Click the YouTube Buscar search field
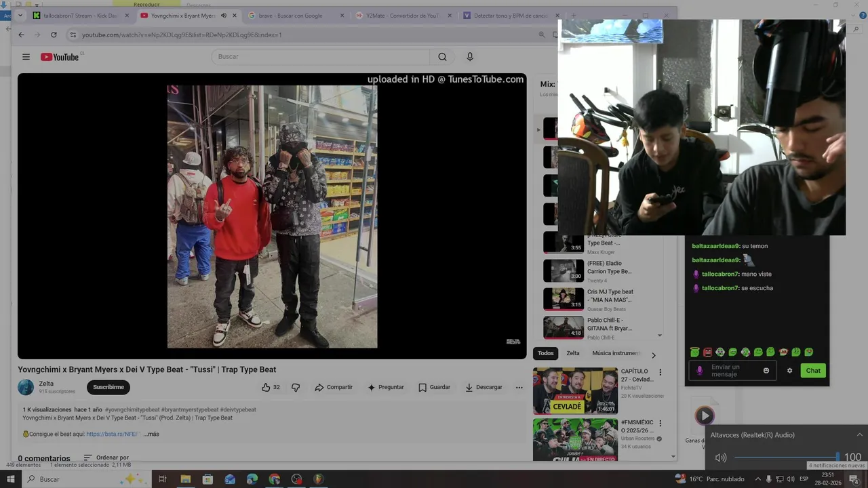868x488 pixels. coord(320,57)
